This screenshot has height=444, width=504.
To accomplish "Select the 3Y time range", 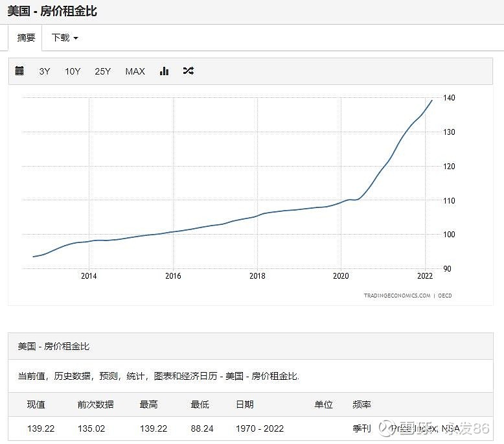I will [x=45, y=71].
